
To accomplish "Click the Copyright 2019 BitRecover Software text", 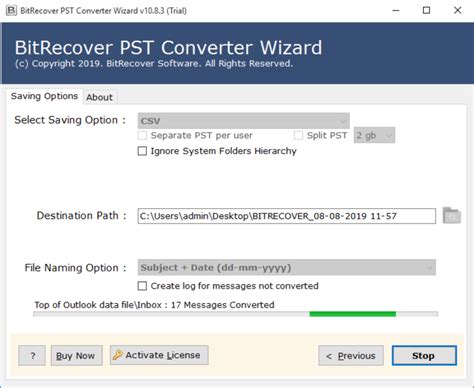I will point(154,64).
